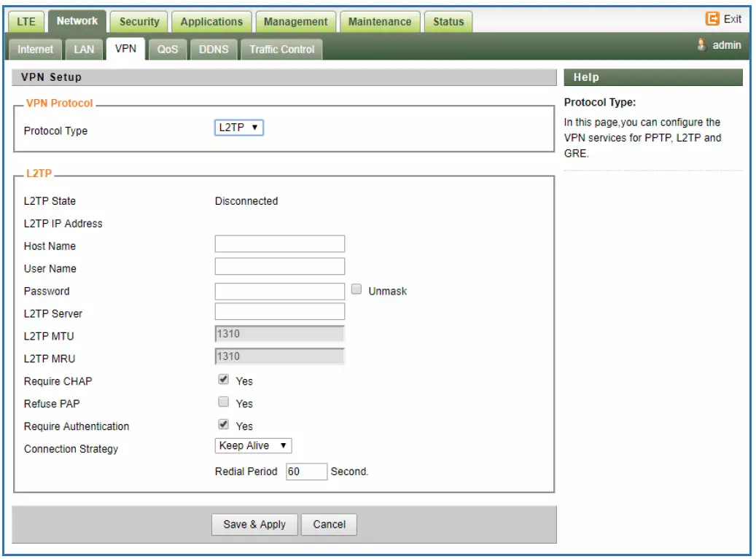Uncheck the Require Authentication checkbox

(224, 425)
